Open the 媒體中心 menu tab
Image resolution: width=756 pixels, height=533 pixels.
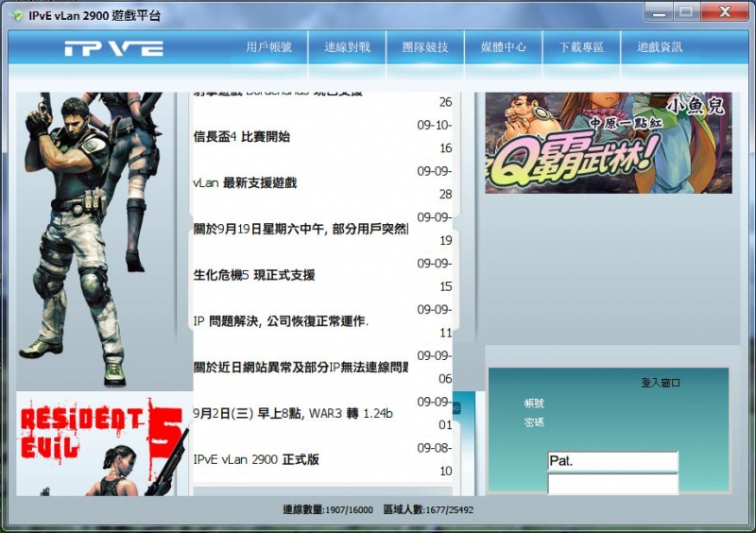[x=504, y=47]
